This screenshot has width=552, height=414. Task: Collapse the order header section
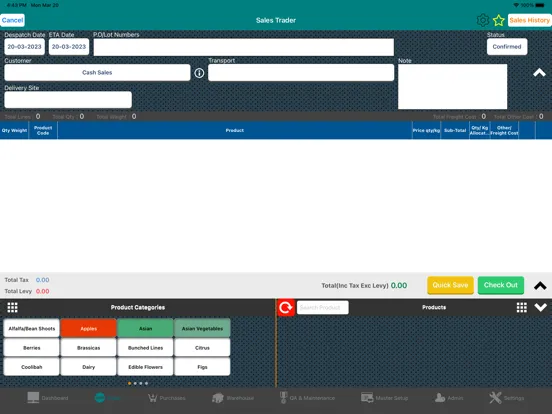pos(539,73)
